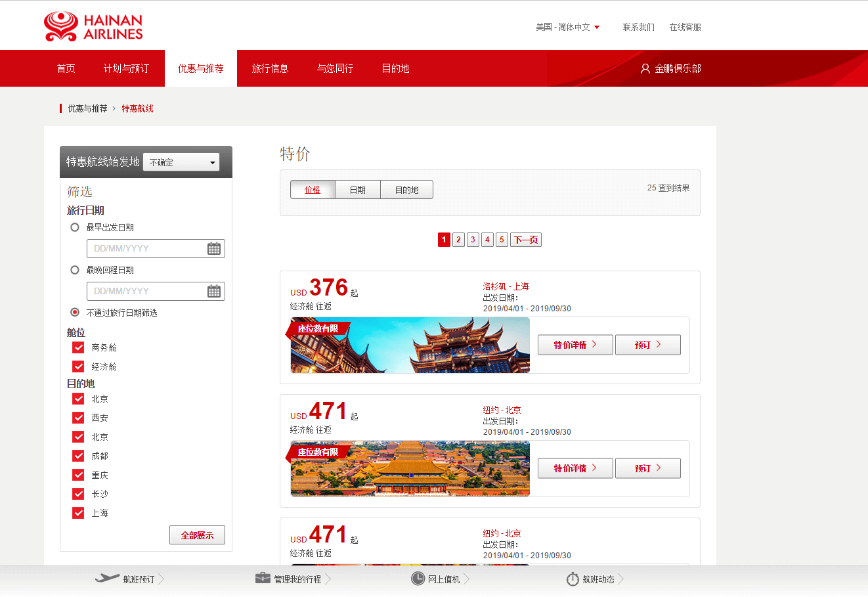Sort results by 目的地 tab
Screen dimensions: 868x597
pyautogui.click(x=407, y=190)
